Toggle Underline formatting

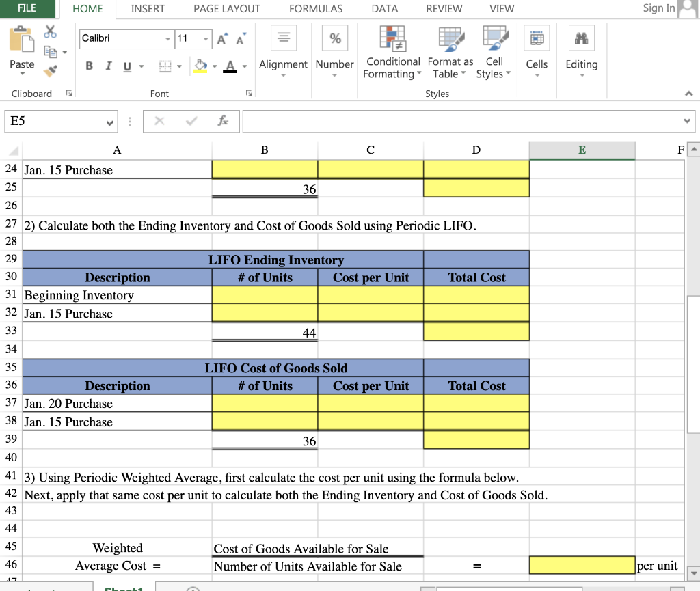(127, 66)
